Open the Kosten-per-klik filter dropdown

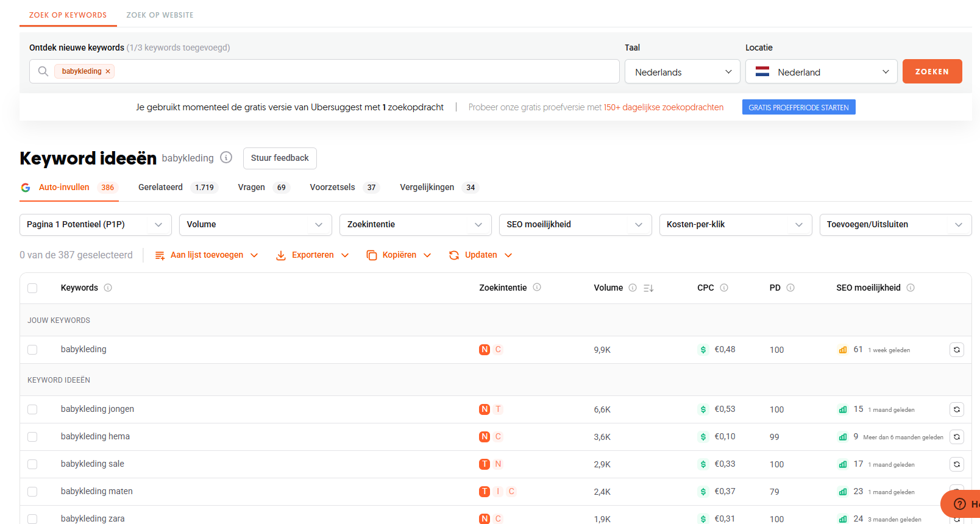[736, 225]
